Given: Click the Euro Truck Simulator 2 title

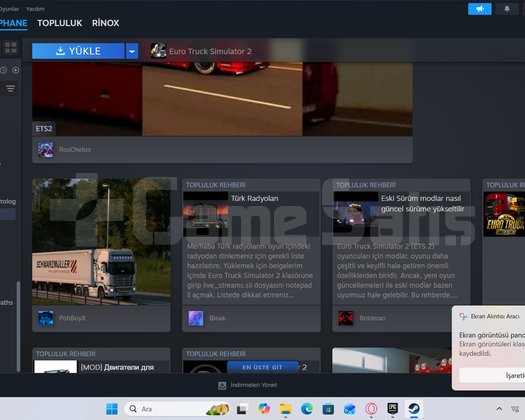Looking at the screenshot, I should point(210,51).
